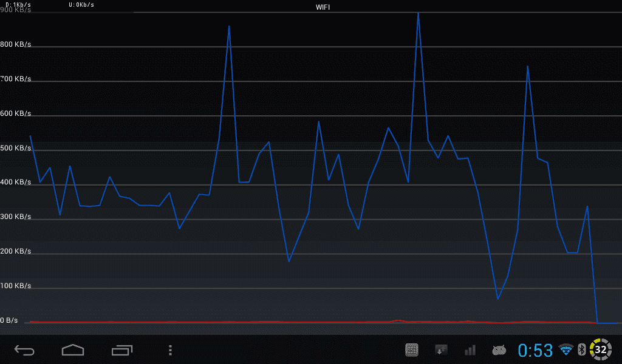Tap the keyboard notification icon
Screen dimensions: 622x364
[412, 350]
